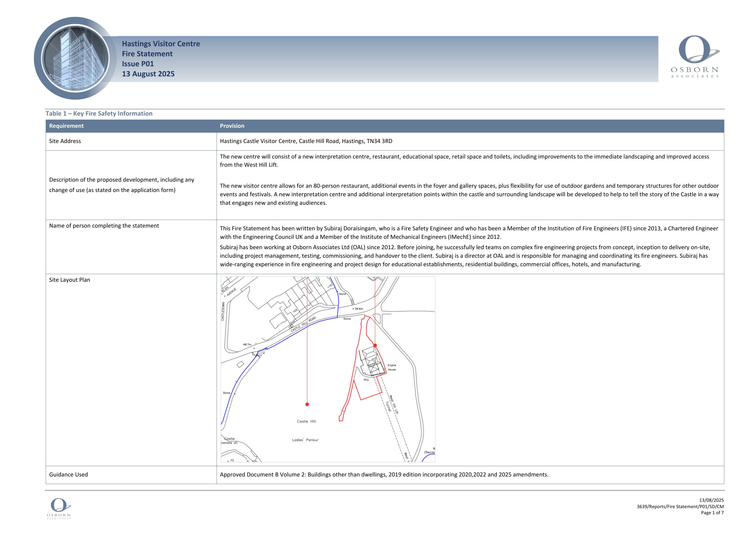Click the 'Guidance Used' row label
The height and width of the screenshot is (534, 756).
click(x=69, y=474)
